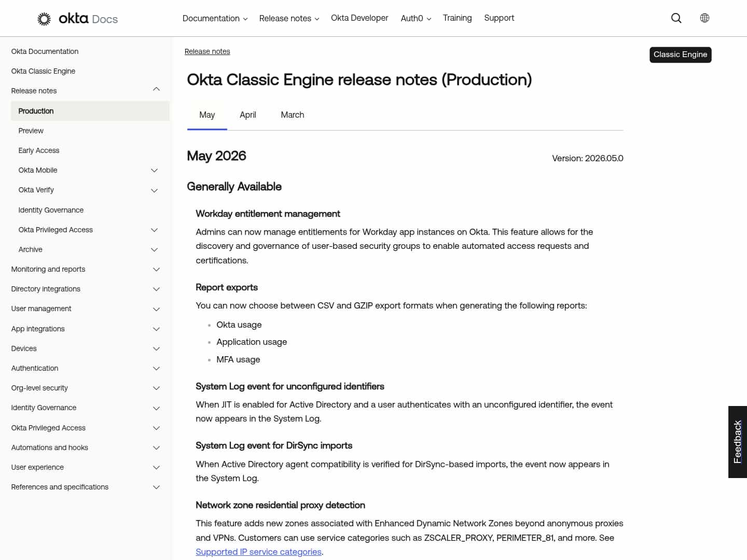Click the Release notes breadcrumb link
Image resolution: width=747 pixels, height=560 pixels.
(207, 51)
